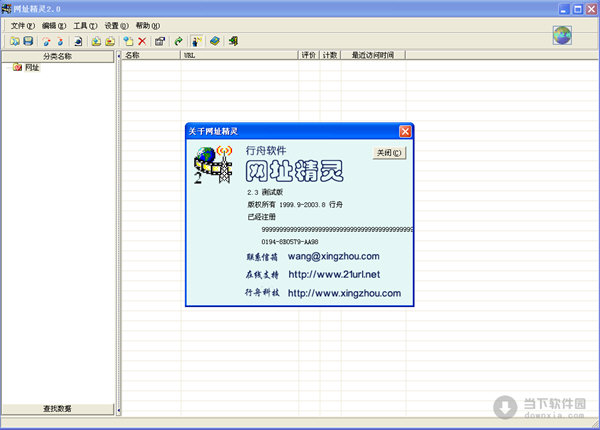The width and height of the screenshot is (600, 430).
Task: Click the properties toolbar icon
Action: click(x=160, y=41)
